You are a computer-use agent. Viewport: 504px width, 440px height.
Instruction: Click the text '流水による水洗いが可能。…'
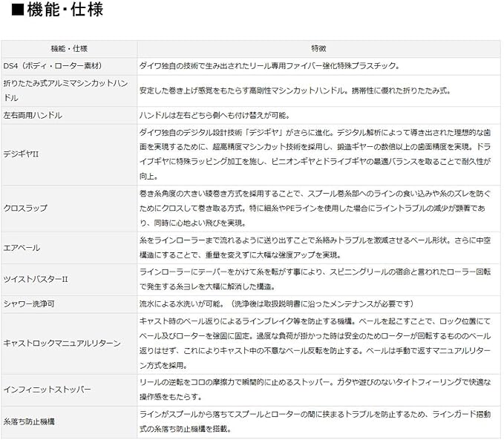276,303
